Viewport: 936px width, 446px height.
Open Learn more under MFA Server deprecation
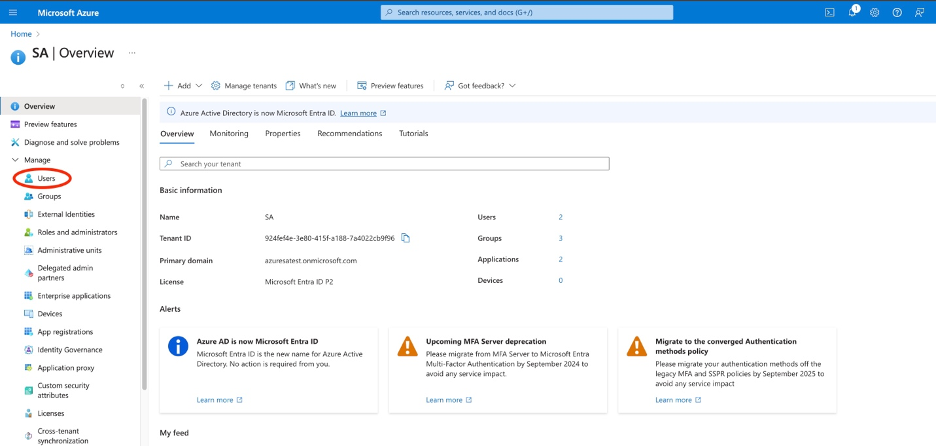coord(448,400)
